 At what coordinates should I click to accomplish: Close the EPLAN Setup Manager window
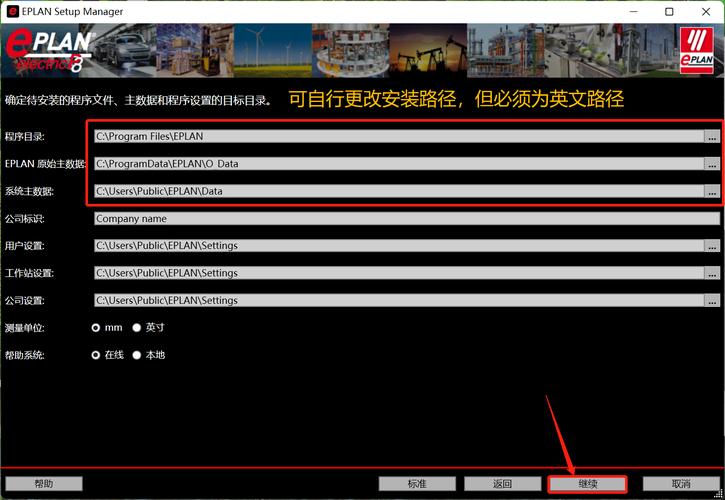706,12
